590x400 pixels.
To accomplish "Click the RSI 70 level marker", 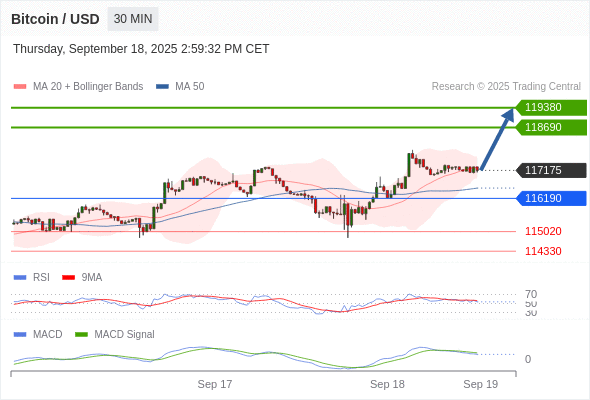I will pyautogui.click(x=531, y=294).
